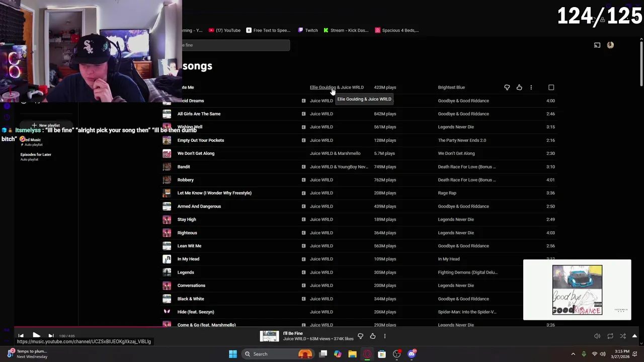This screenshot has width=644, height=362.
Task: Click the Lean Wit Me album art icon
Action: click(167, 246)
